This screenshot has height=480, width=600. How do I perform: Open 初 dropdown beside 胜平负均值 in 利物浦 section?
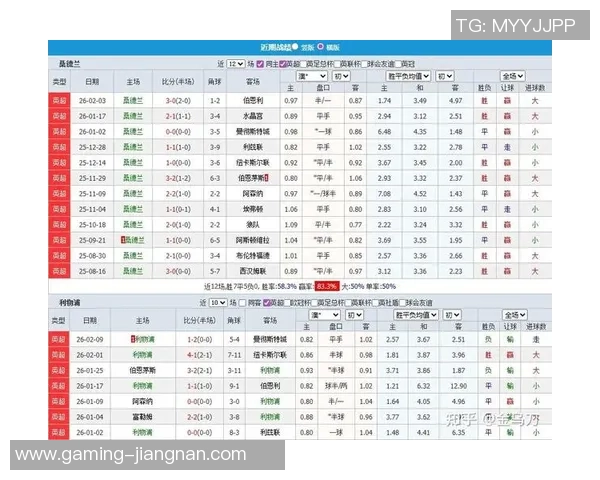(452, 315)
